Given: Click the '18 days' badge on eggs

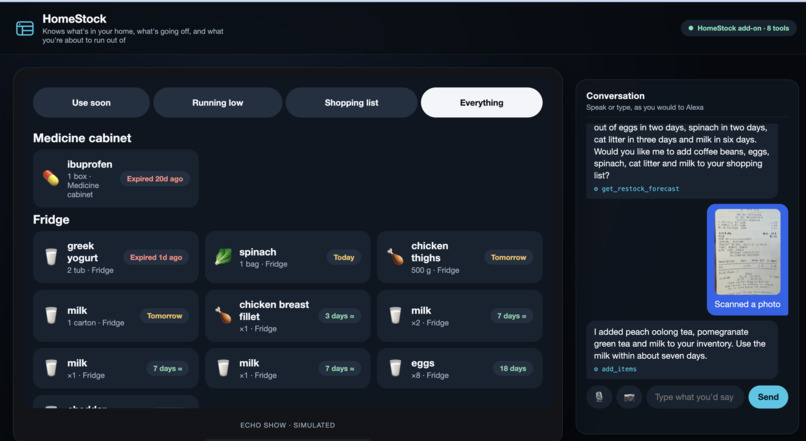Looking at the screenshot, I should 512,368.
